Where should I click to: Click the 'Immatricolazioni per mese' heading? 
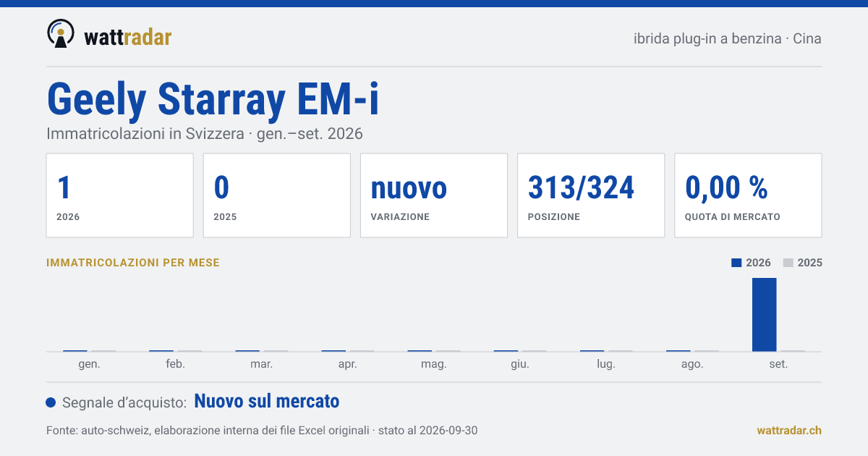pos(133,263)
